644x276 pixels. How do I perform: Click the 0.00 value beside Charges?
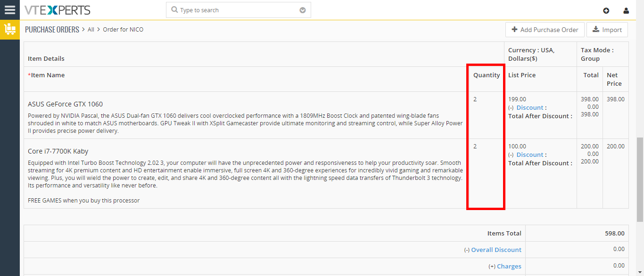click(619, 266)
